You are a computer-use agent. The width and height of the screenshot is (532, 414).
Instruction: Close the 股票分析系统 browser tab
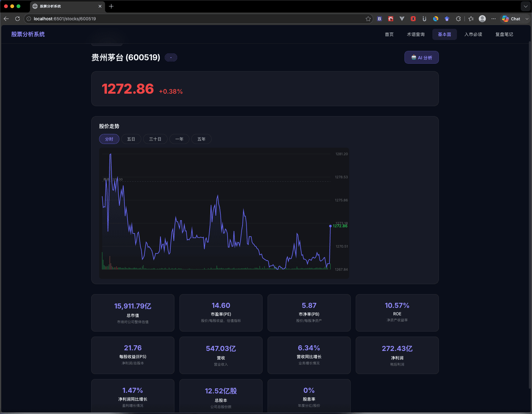point(100,6)
